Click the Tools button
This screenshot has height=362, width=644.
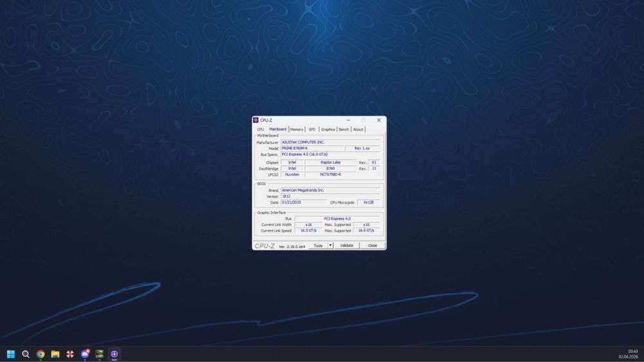click(318, 245)
